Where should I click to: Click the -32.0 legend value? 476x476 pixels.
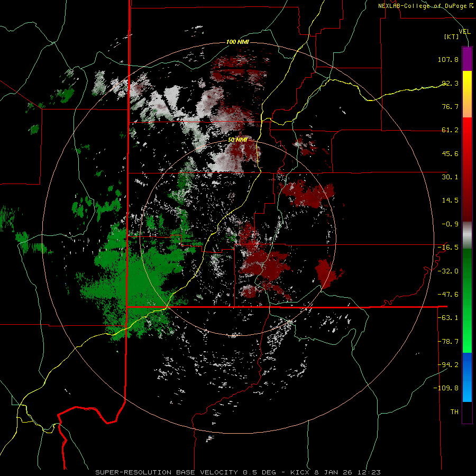point(448,271)
